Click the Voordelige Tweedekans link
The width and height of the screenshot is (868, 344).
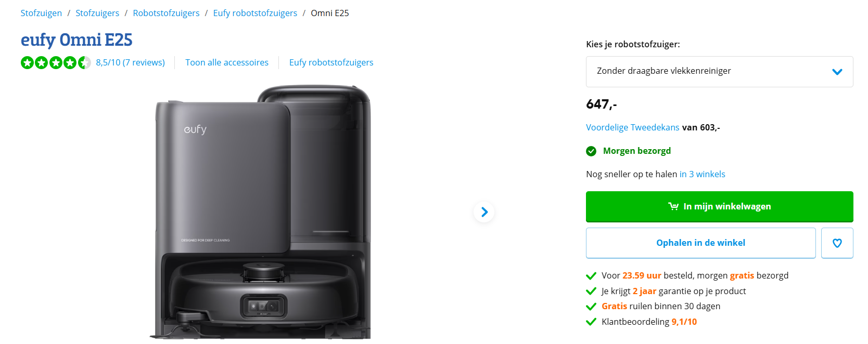tap(632, 127)
